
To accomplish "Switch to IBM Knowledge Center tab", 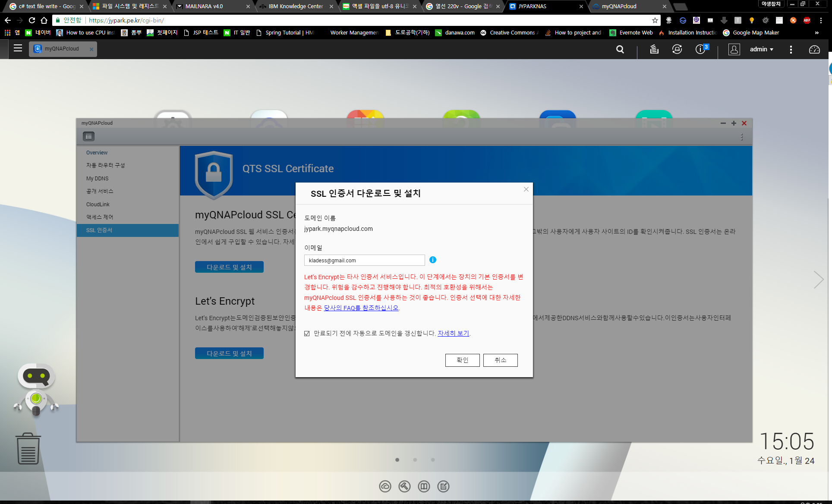I will click(x=296, y=6).
